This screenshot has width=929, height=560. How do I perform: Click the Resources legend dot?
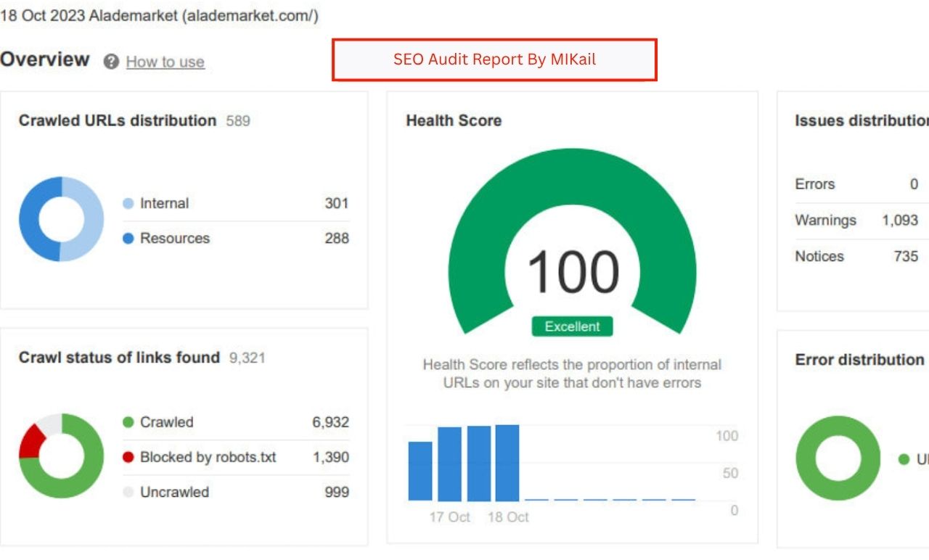tap(128, 239)
